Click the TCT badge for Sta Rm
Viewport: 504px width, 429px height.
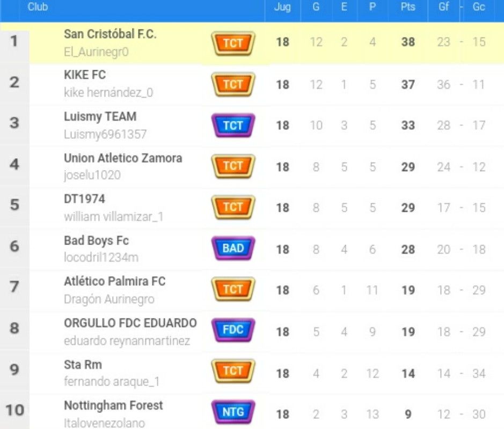(x=233, y=371)
